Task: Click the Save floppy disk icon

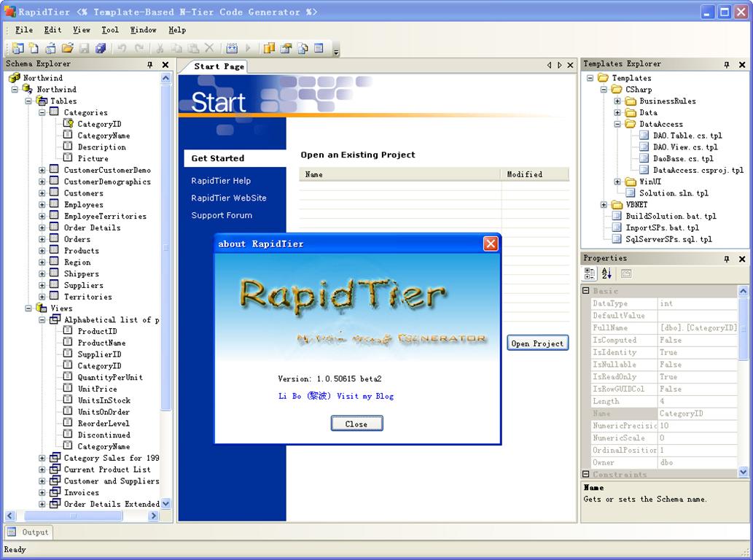Action: coord(84,48)
